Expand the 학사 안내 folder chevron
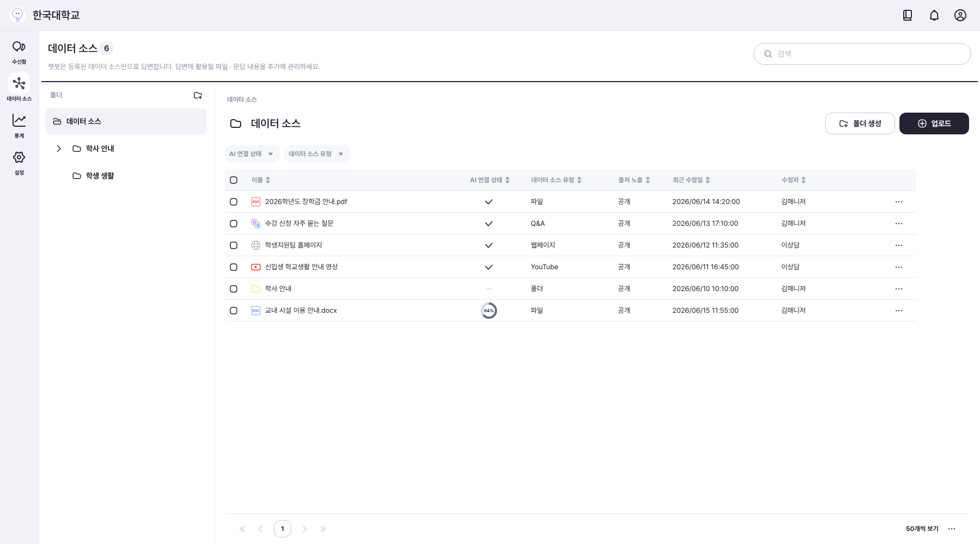Screen dimensions: 980x544 59,149
